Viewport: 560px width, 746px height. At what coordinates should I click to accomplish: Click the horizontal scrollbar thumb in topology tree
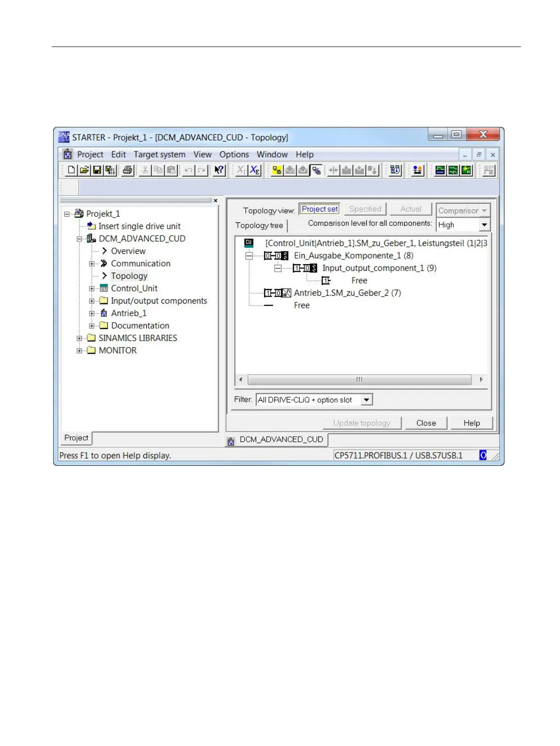[359, 379]
